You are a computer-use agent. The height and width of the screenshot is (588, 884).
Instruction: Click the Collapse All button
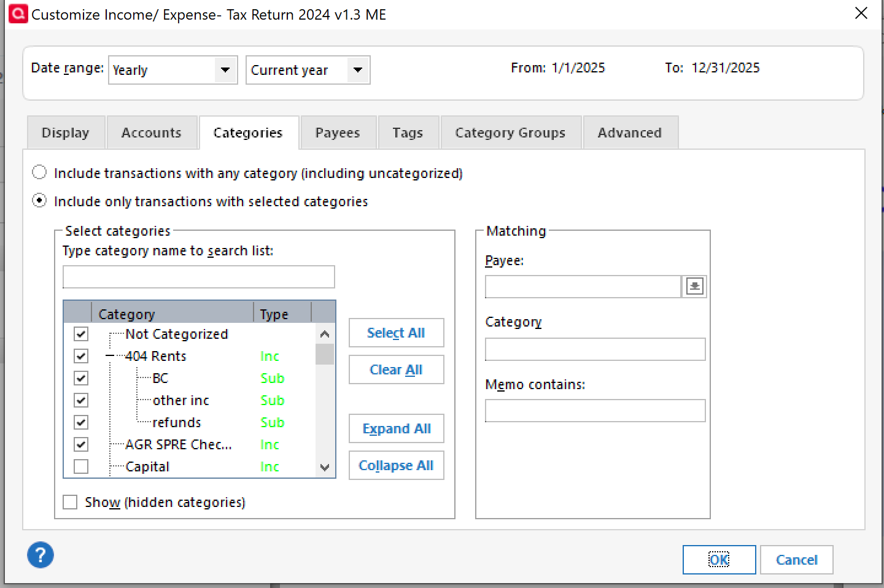(x=396, y=465)
